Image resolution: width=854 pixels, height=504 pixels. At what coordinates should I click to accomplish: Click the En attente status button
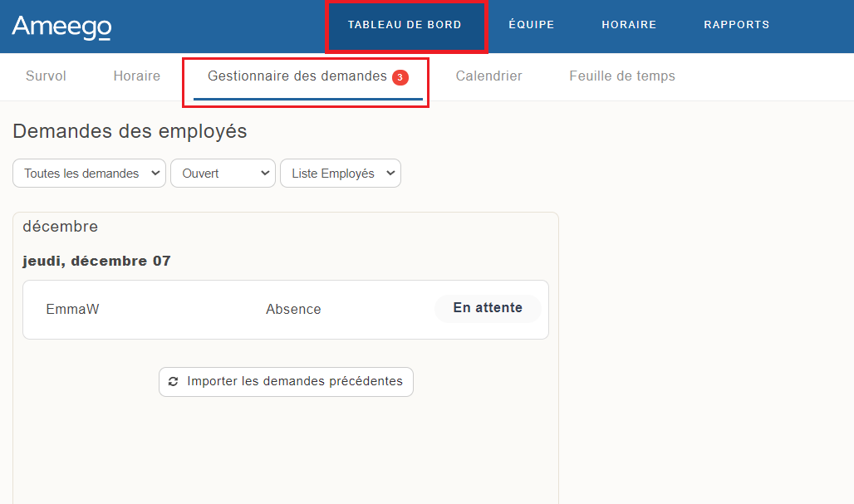pyautogui.click(x=488, y=308)
